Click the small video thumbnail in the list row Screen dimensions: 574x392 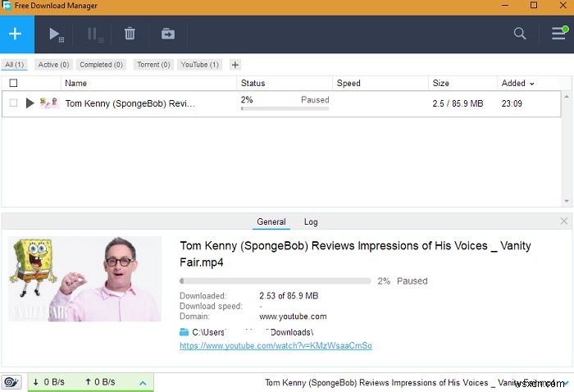click(49, 103)
